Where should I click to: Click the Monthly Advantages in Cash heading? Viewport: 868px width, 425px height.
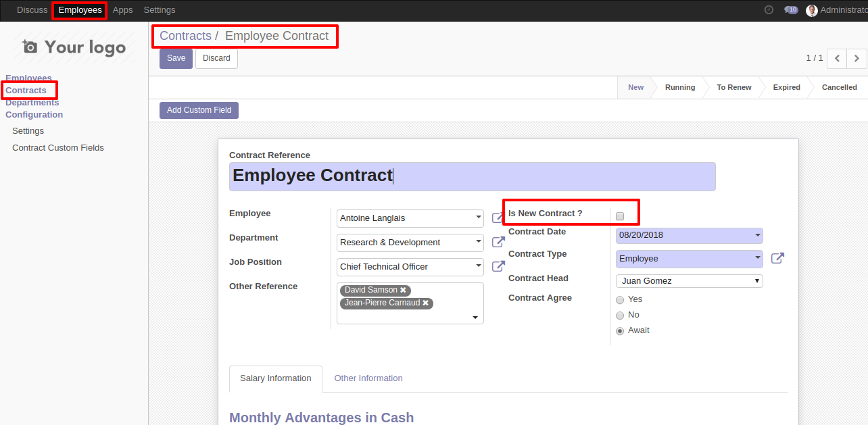tap(321, 418)
